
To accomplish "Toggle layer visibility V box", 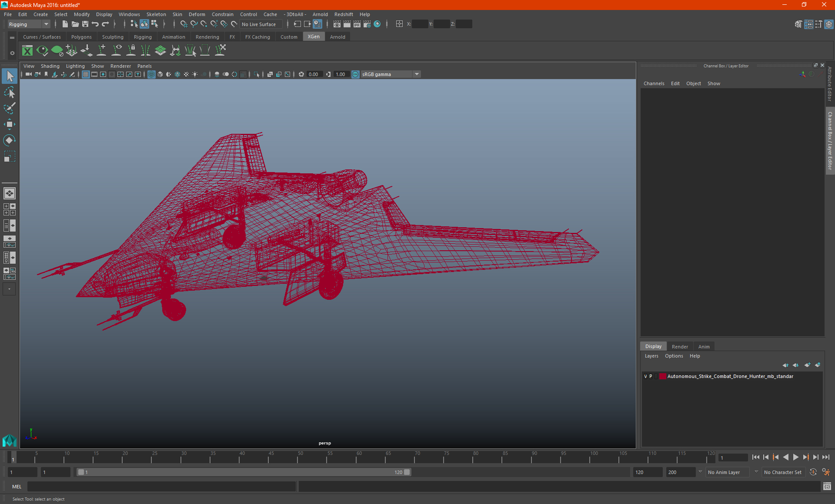I will (645, 376).
